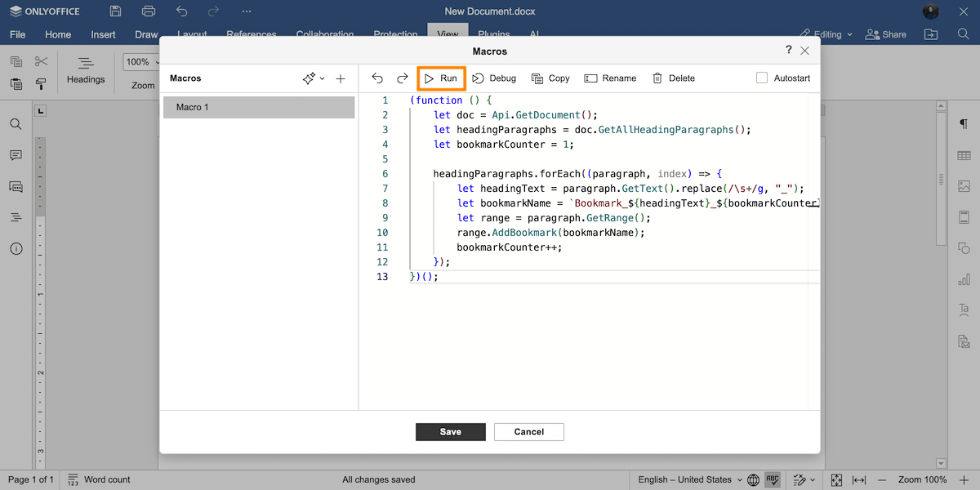This screenshot has width=980, height=490.
Task: Click the Print icon in the title bar
Action: pyautogui.click(x=148, y=11)
